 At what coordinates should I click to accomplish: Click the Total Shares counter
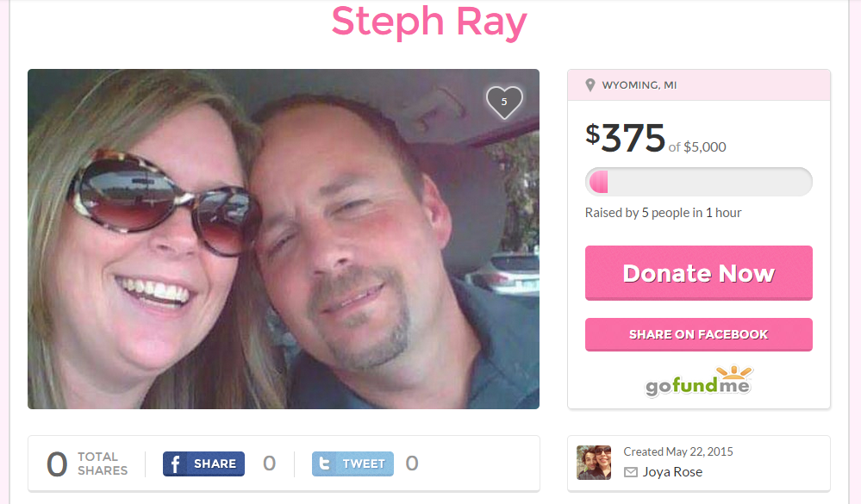tap(87, 464)
